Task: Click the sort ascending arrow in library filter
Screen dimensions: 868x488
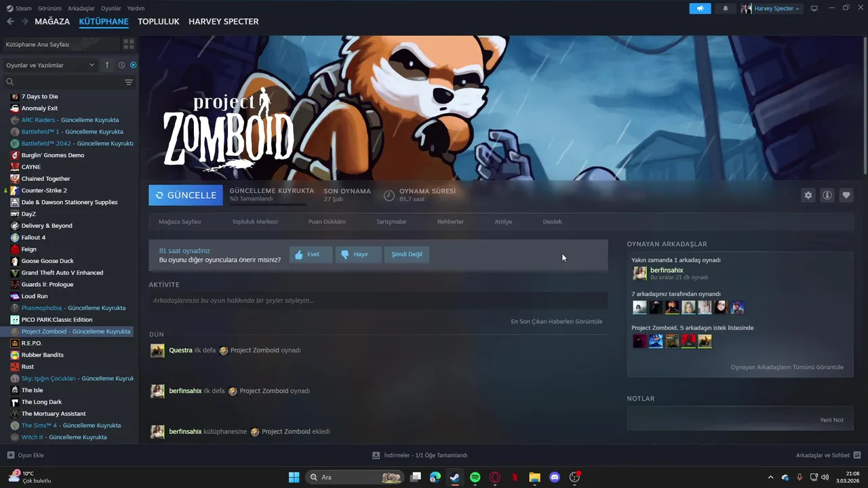Action: (x=106, y=65)
